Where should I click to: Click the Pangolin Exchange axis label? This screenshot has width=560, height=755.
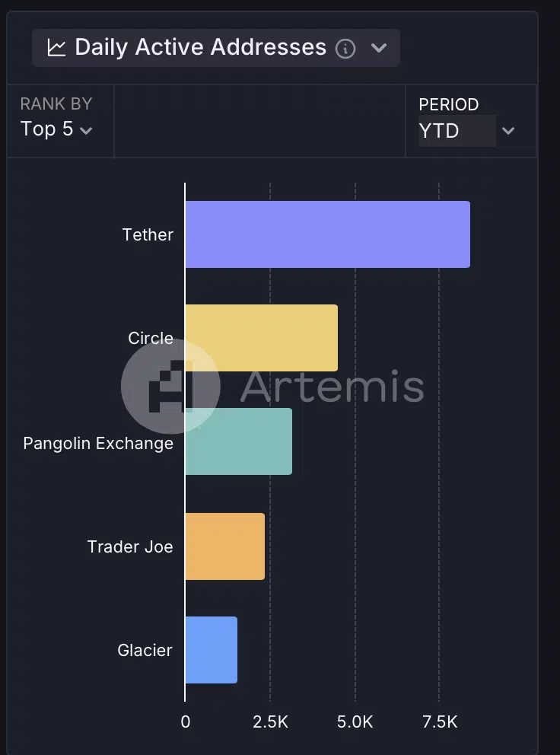tap(98, 444)
